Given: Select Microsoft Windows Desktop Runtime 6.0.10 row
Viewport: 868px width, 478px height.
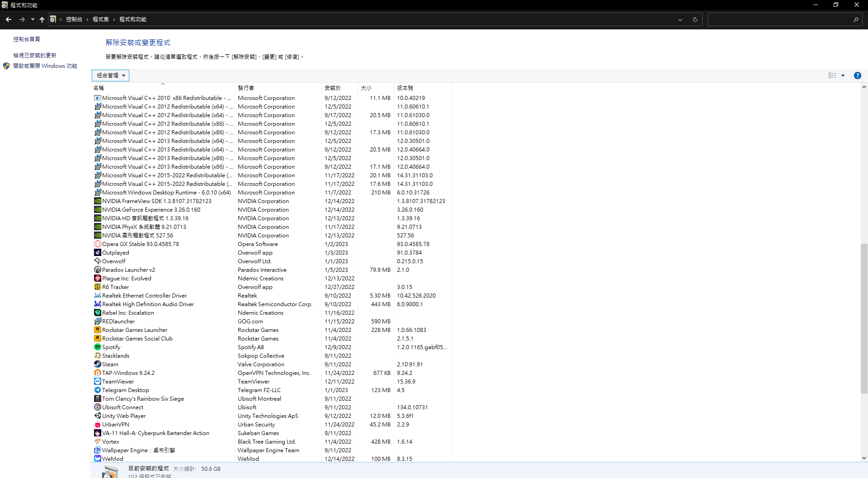Looking at the screenshot, I should coord(271,193).
